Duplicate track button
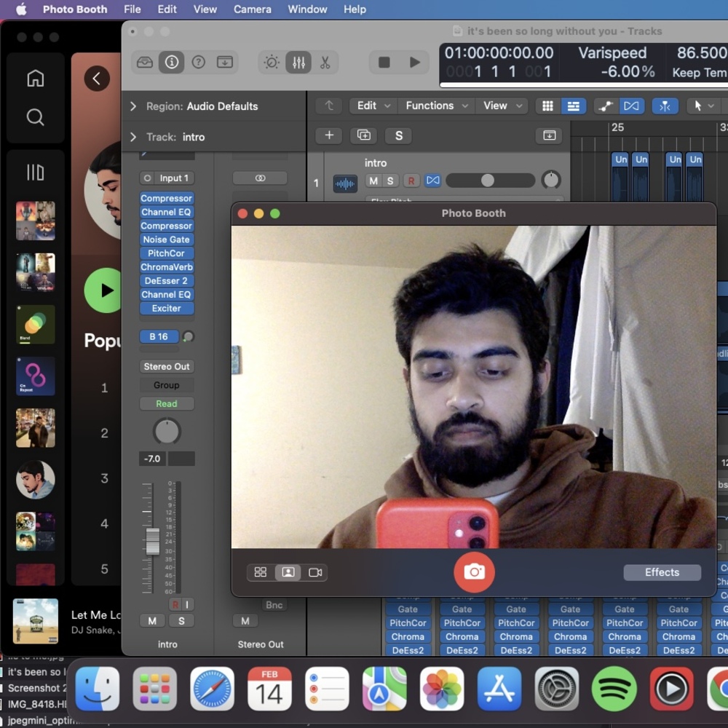Screen dimensions: 728x728 pyautogui.click(x=363, y=135)
